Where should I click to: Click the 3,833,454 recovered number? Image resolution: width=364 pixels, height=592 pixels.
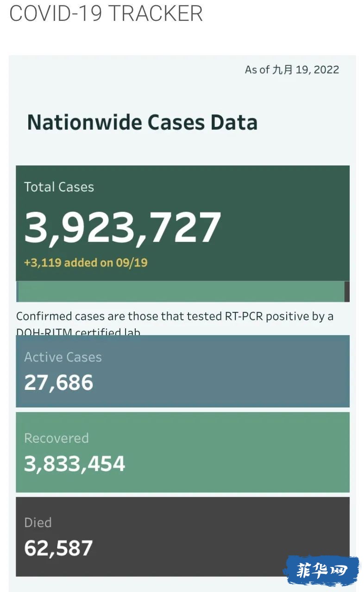coord(75,464)
